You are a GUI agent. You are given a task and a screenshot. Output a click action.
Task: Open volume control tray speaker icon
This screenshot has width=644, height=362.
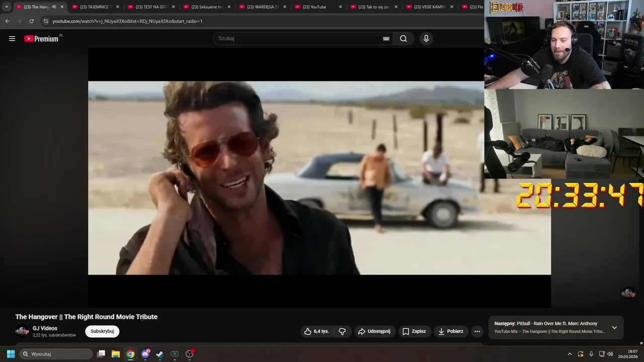610,354
